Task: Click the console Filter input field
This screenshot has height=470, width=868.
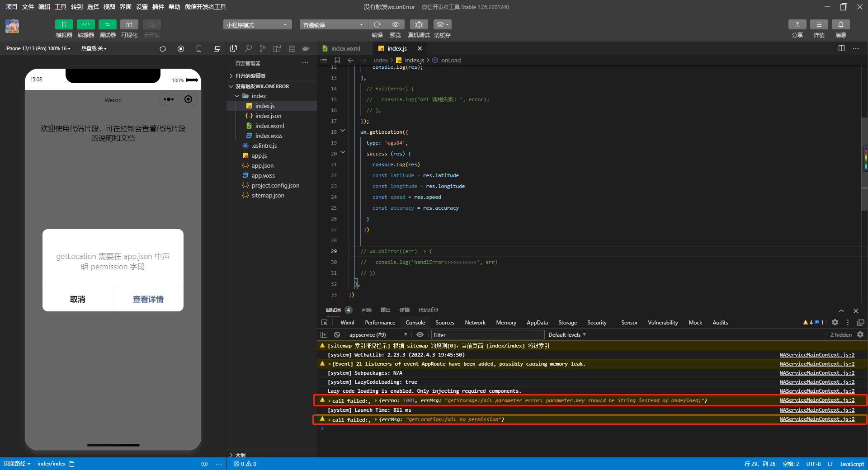Action: pos(487,335)
